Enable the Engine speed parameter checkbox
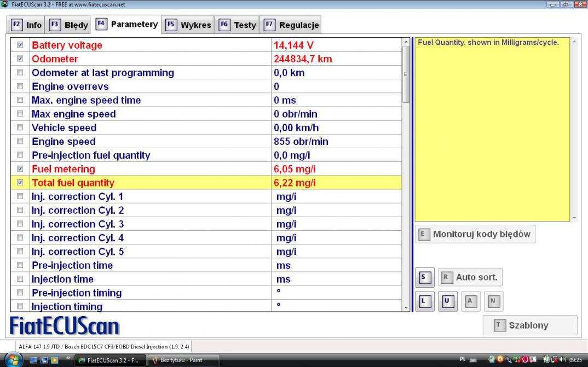Screen dimensions: 588x367 pyautogui.click(x=20, y=141)
